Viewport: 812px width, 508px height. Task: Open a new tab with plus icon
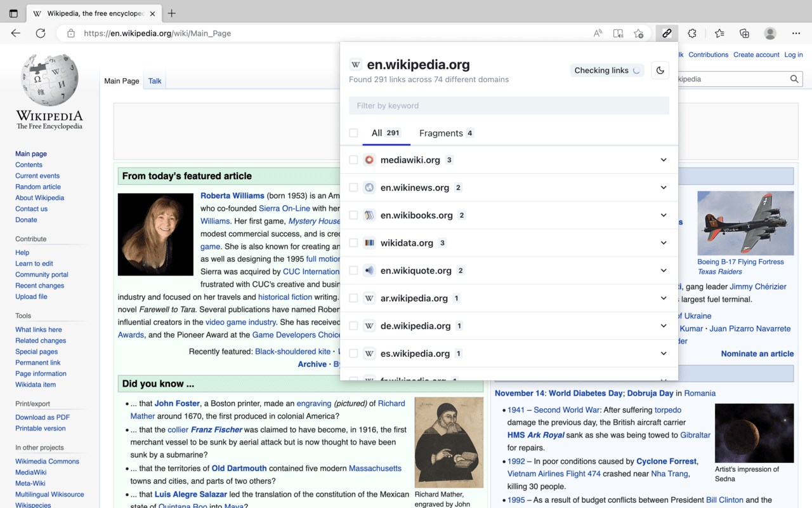tap(171, 13)
